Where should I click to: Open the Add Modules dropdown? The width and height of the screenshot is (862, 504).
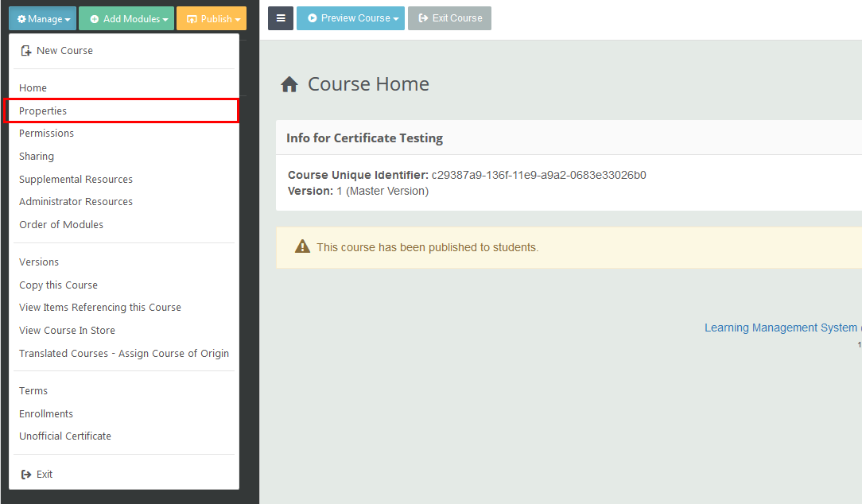[x=126, y=17]
